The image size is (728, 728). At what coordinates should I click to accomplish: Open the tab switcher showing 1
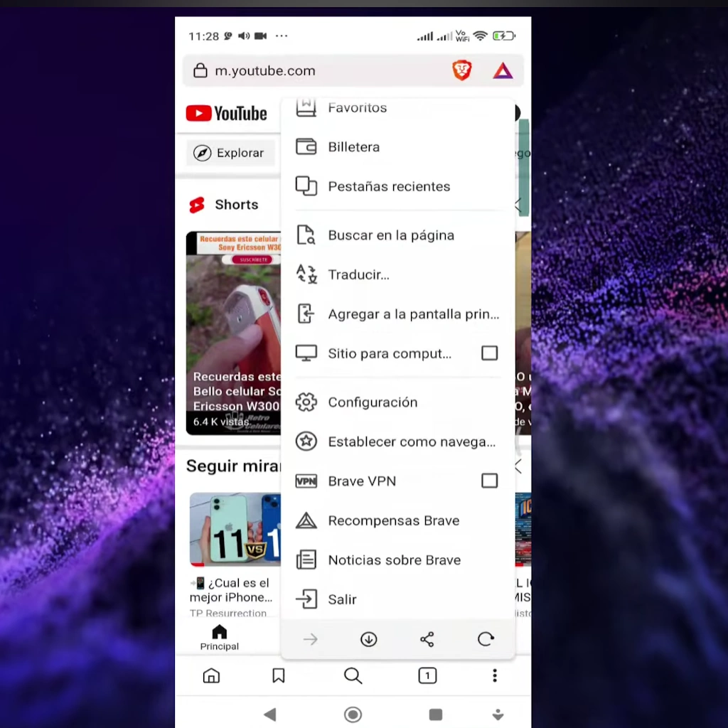(x=427, y=675)
